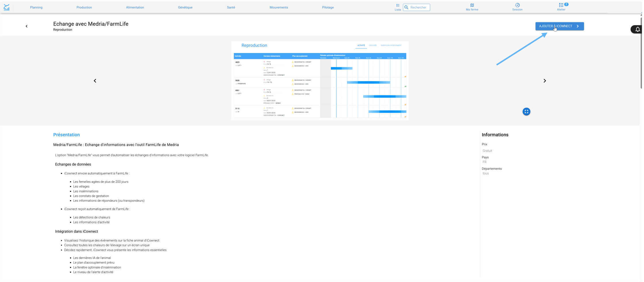The image size is (644, 282).
Task: Click the Echanges de données heading
Action: click(x=73, y=164)
